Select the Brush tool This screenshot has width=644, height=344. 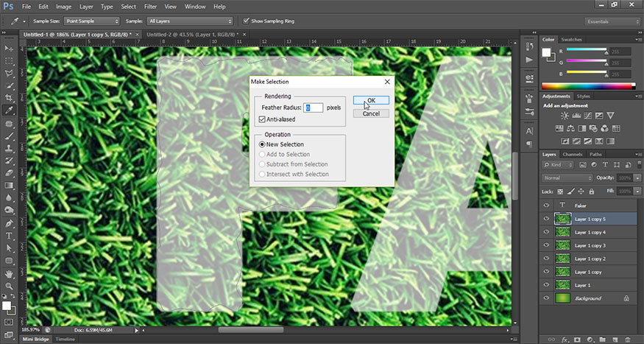click(x=9, y=136)
